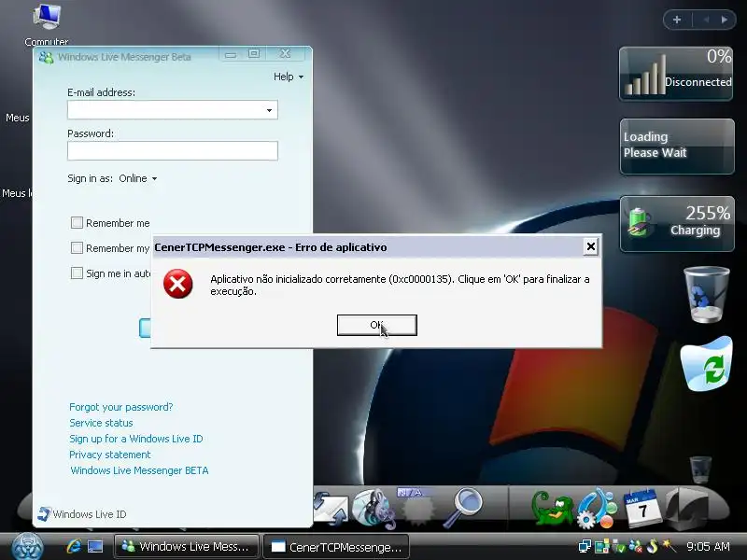Focus the Password field in Messenger
Viewport: 747px width, 560px height.
(173, 151)
